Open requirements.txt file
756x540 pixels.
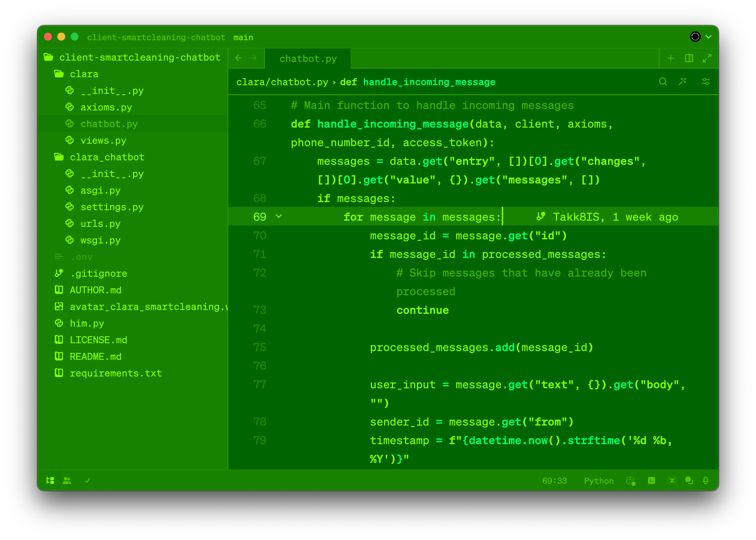coord(133,373)
